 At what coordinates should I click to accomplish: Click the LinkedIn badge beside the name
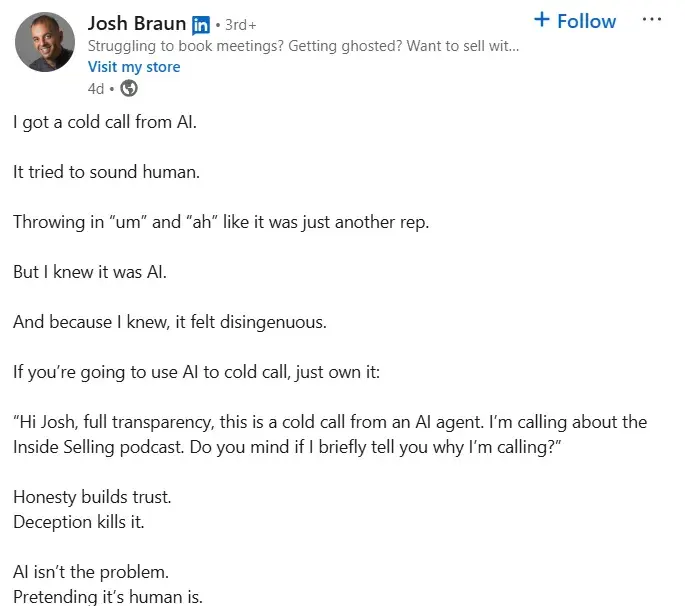pos(200,24)
